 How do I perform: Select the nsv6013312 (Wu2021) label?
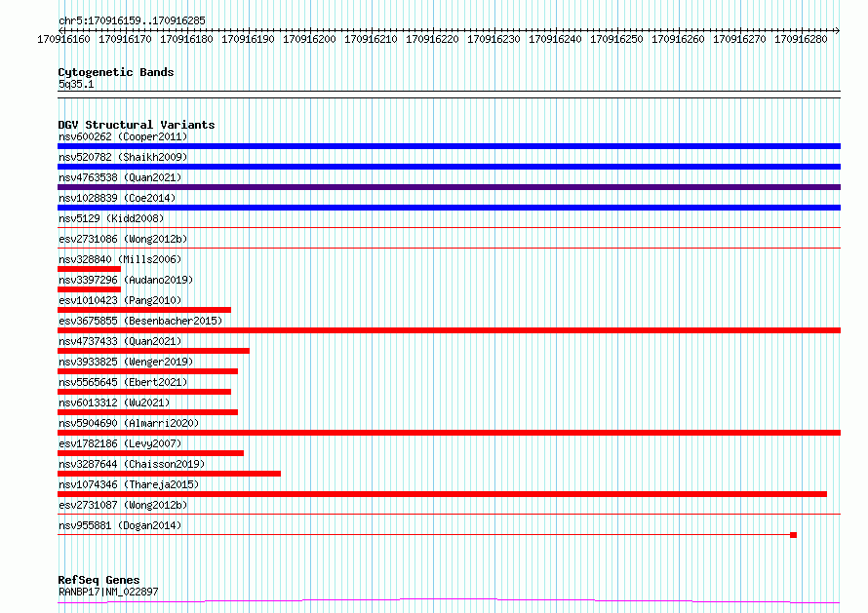pos(114,402)
